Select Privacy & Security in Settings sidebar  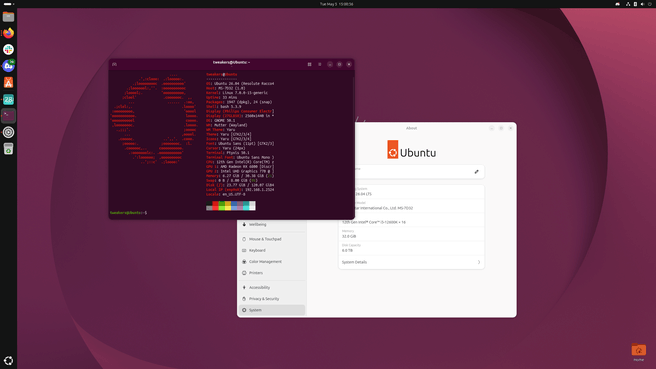tap(272, 299)
